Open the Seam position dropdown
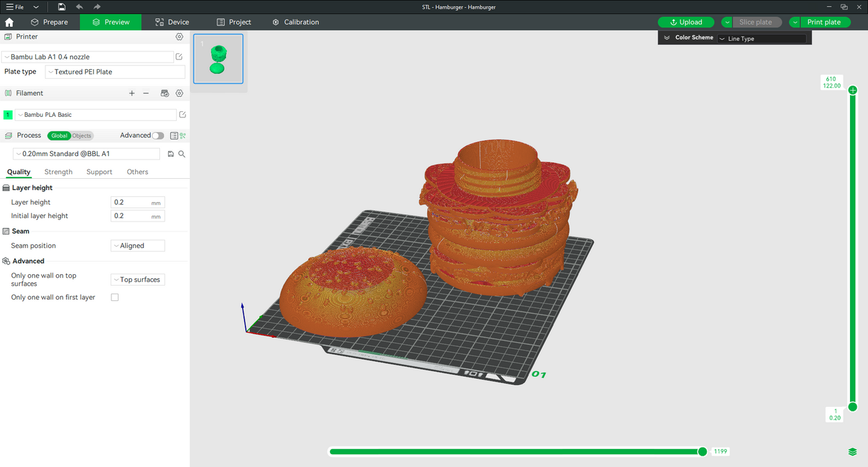 click(x=137, y=246)
